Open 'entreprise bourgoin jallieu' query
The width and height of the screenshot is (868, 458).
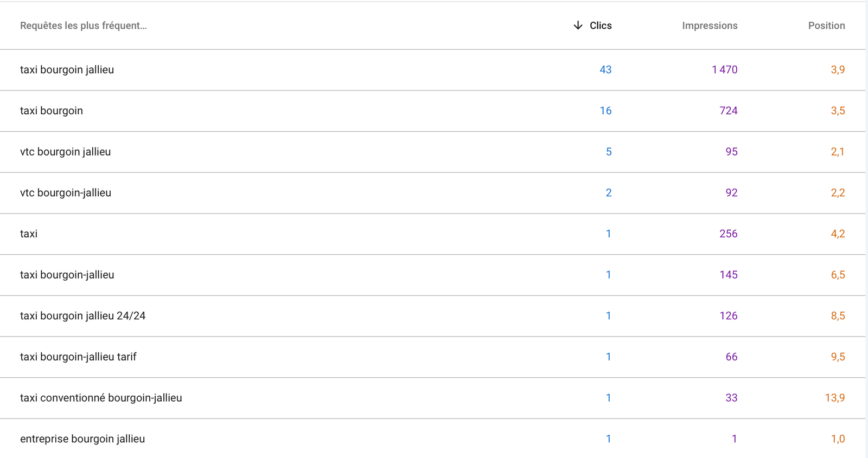82,439
